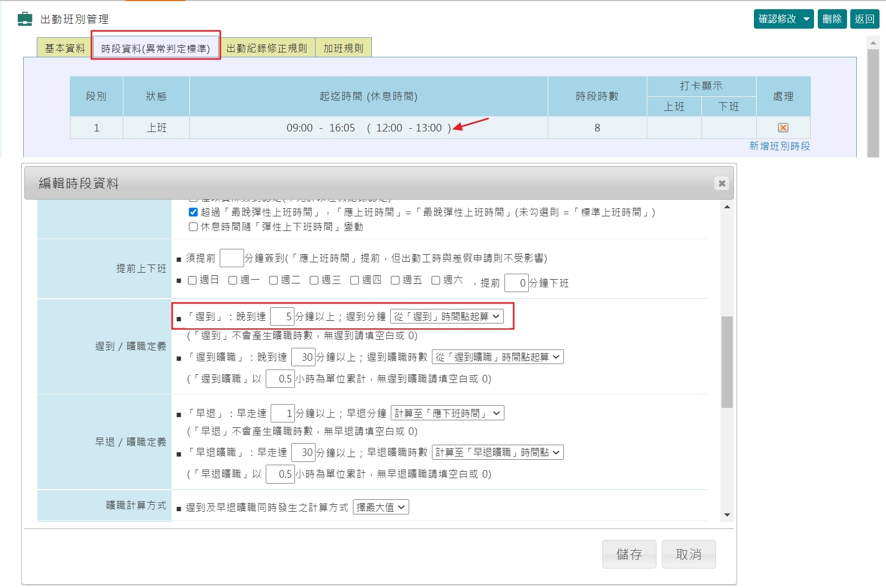The width and height of the screenshot is (886, 588).
Task: Enable 休息時間隨「彈性上下班時間」變動
Action: tap(193, 227)
